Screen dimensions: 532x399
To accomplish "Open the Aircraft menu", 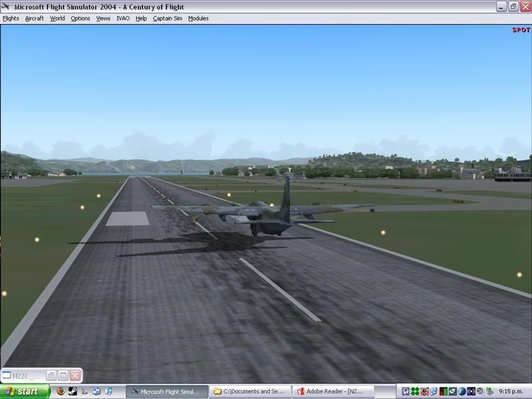I will click(x=35, y=19).
